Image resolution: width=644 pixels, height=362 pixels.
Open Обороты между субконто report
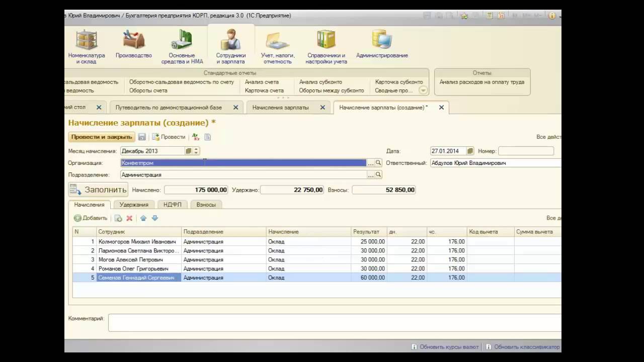332,90
